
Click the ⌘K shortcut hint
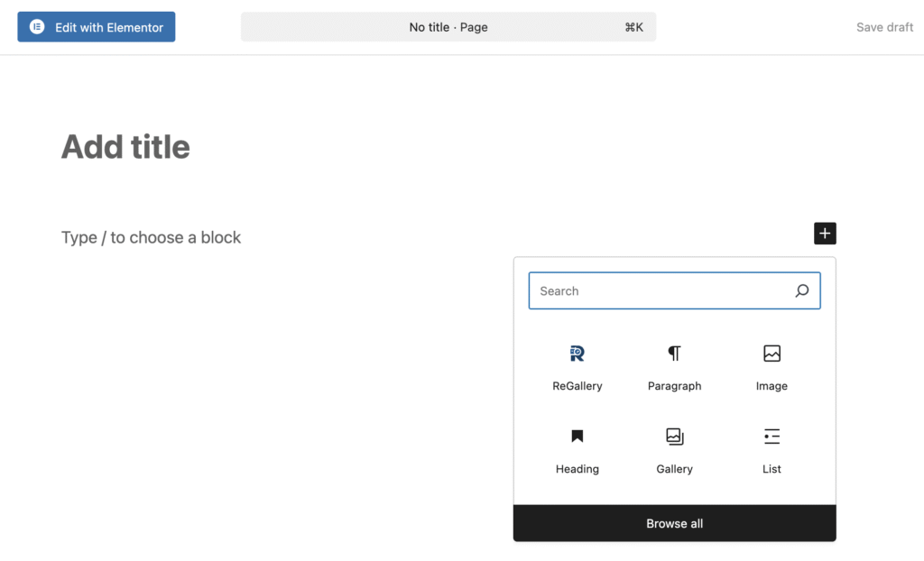pyautogui.click(x=633, y=27)
